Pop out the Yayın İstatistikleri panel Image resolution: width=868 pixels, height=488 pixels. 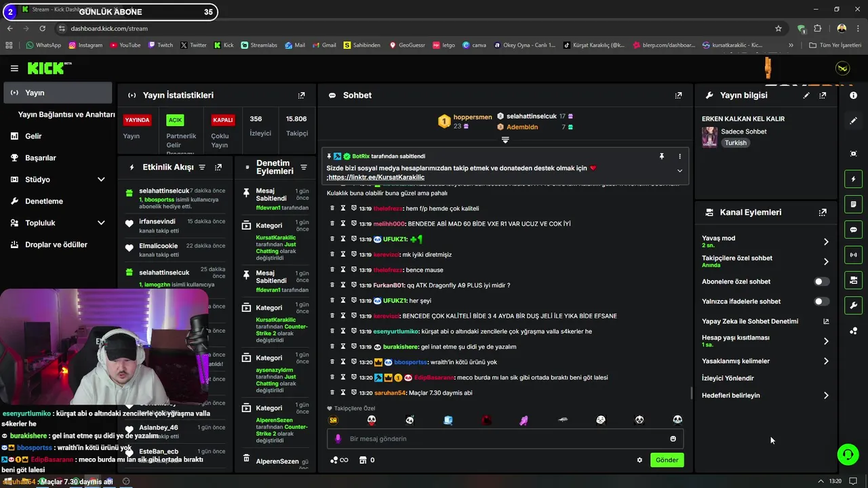click(x=302, y=96)
